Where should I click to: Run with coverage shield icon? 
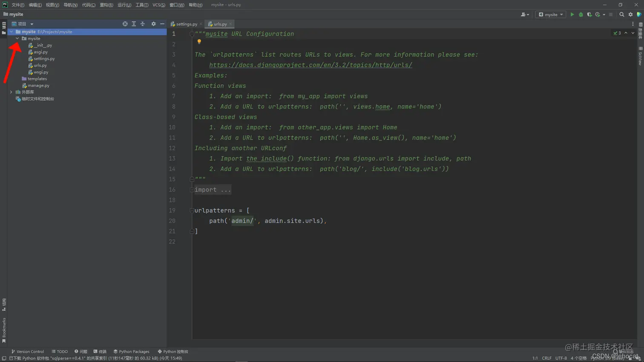(589, 14)
